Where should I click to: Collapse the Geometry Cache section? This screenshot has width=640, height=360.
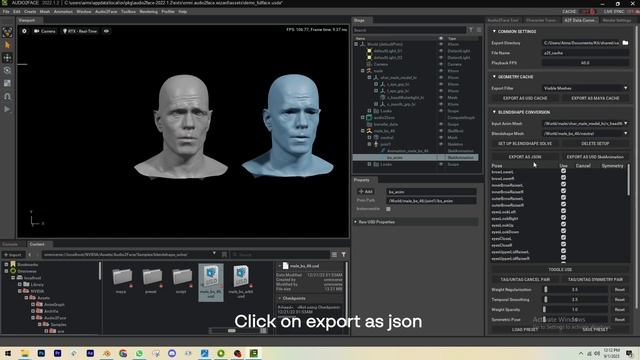[494, 77]
